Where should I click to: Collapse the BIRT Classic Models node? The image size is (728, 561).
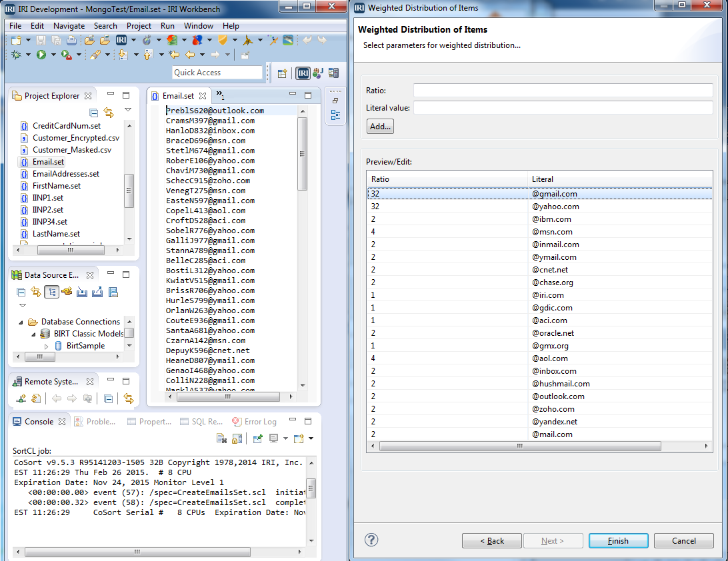pyautogui.click(x=33, y=334)
